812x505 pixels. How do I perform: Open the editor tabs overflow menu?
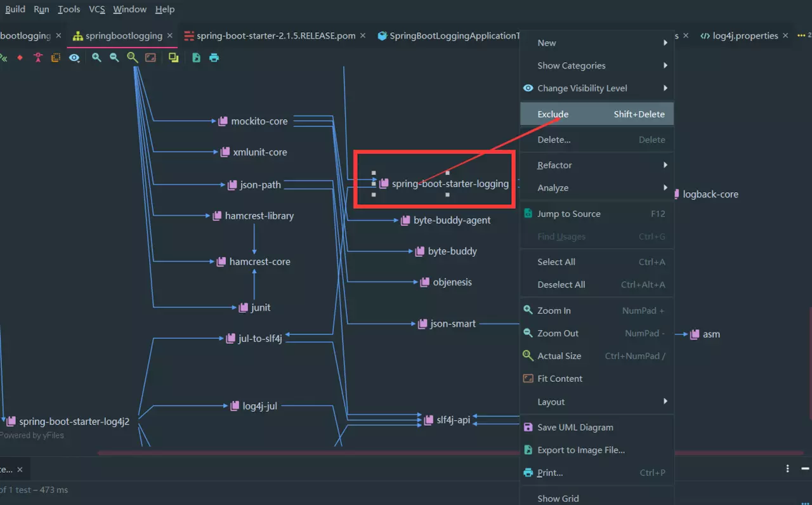[802, 36]
